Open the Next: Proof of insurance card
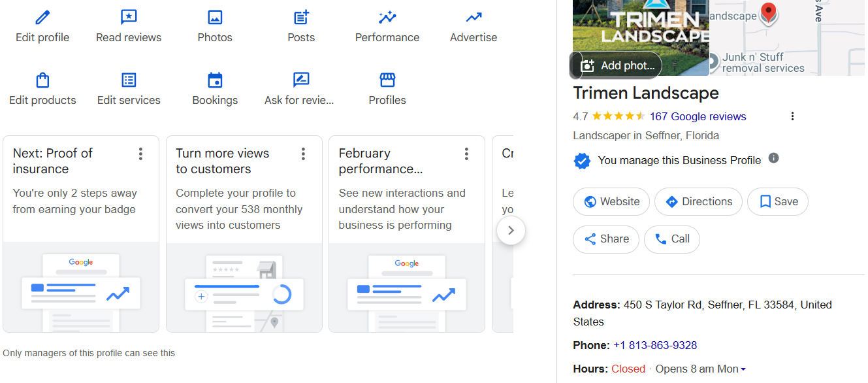The height and width of the screenshot is (383, 868). (81, 234)
